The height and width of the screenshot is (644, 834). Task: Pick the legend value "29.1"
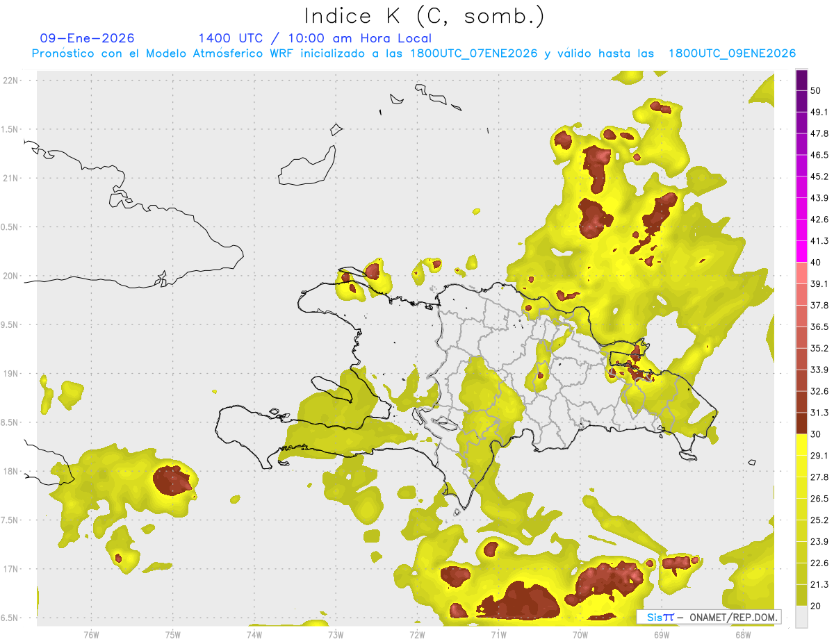click(x=819, y=456)
